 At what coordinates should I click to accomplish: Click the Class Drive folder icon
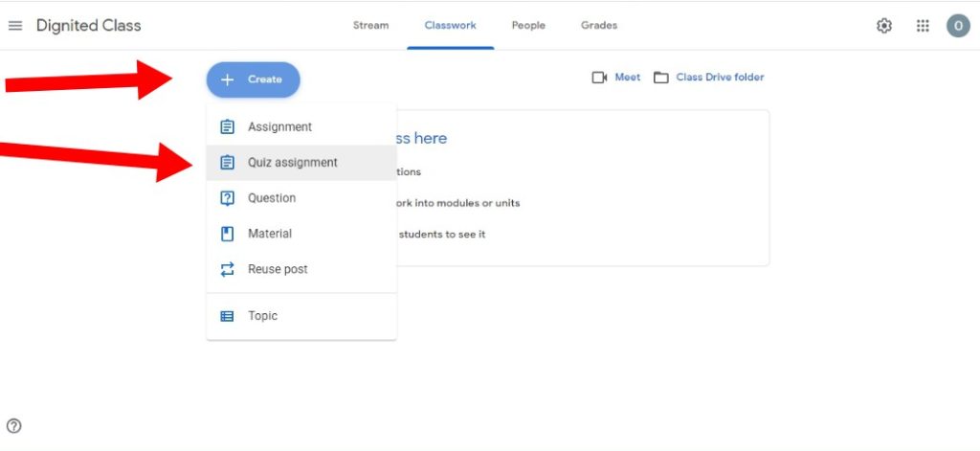[660, 78]
